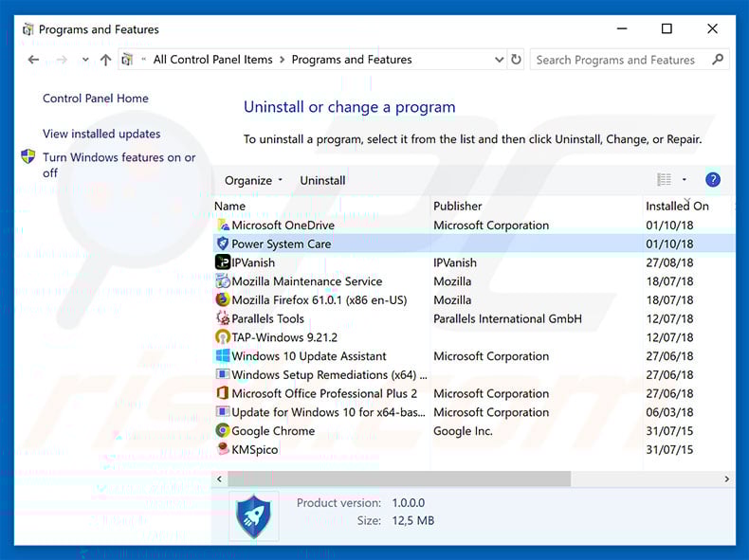749x560 pixels.
Task: Click the Forward navigation arrow
Action: 62,60
